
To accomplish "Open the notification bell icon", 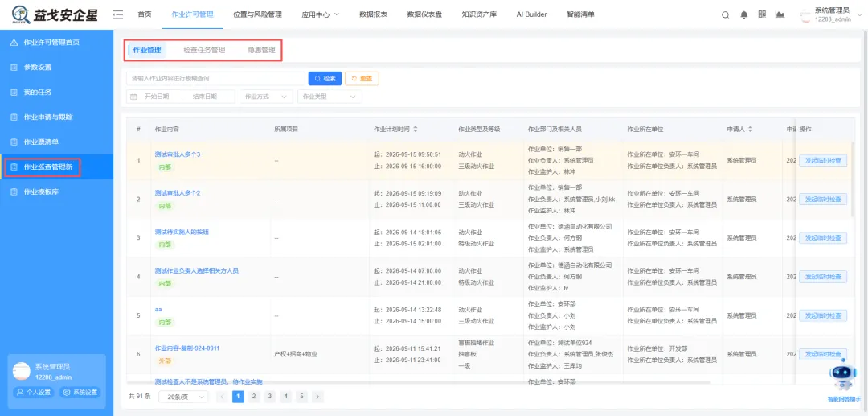I will point(743,15).
